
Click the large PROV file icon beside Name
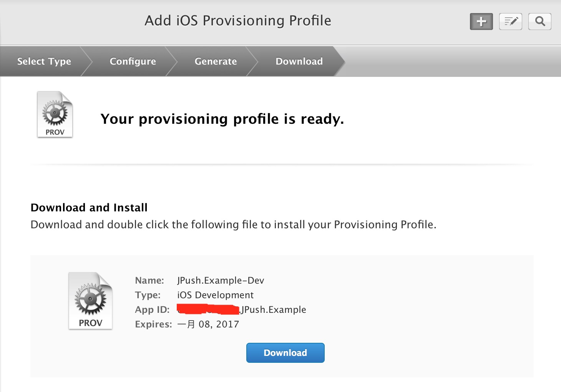pos(90,301)
